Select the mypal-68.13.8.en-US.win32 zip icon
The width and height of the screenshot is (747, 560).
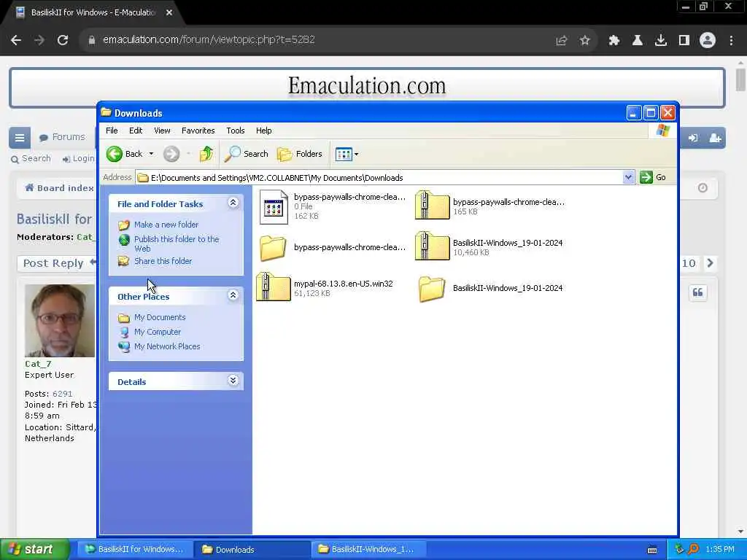273,287
